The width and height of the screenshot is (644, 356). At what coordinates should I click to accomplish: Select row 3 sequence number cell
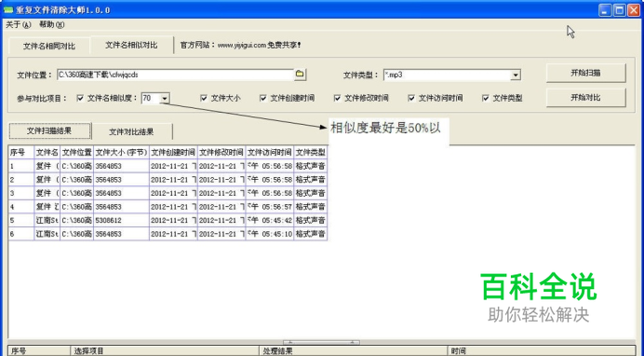coord(21,193)
